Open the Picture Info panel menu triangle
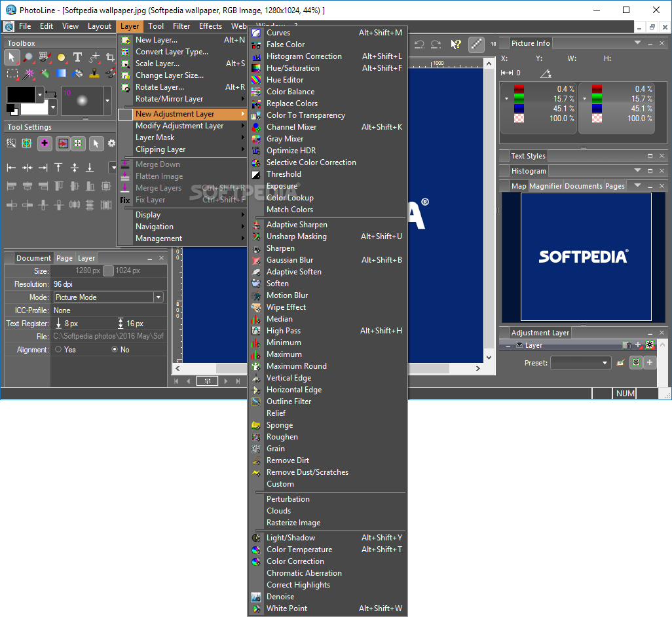The width and height of the screenshot is (672, 617). pyautogui.click(x=637, y=43)
